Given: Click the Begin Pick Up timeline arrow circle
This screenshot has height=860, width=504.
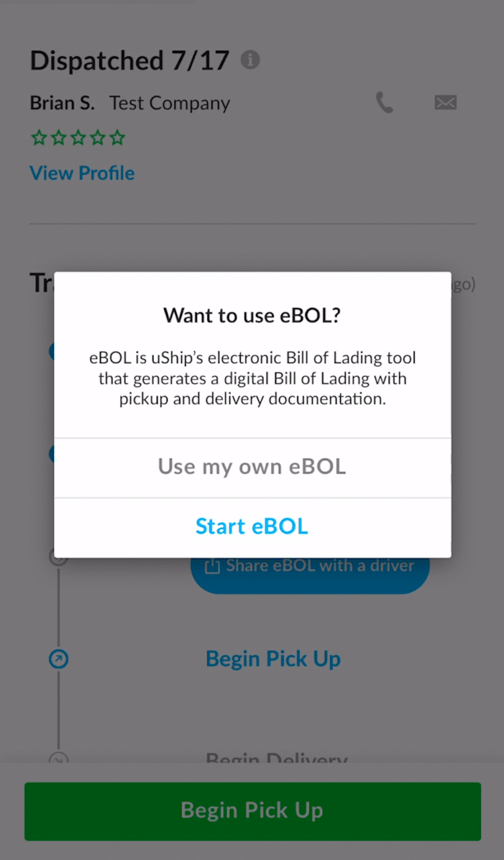Looking at the screenshot, I should pyautogui.click(x=59, y=658).
